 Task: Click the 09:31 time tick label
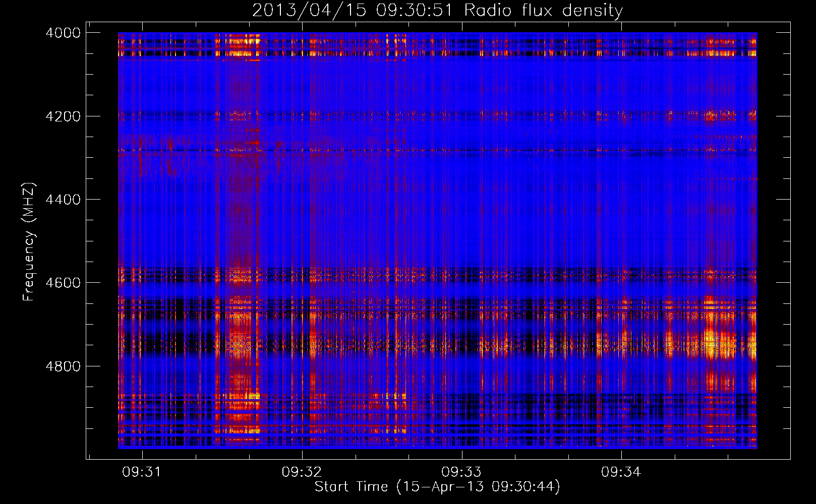tap(142, 472)
